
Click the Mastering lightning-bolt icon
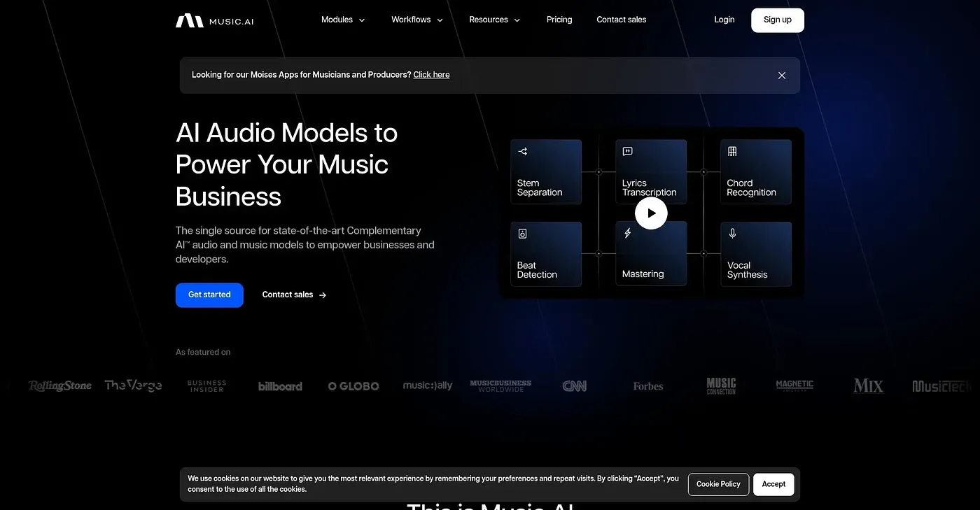click(628, 233)
